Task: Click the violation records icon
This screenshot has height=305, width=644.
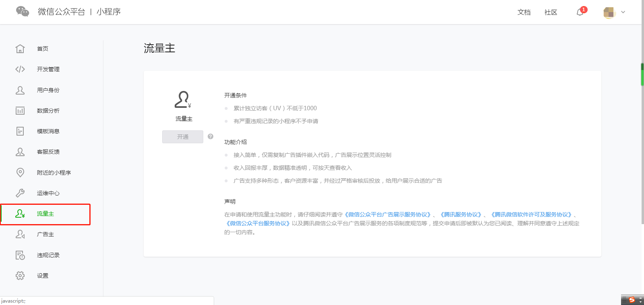Action: coord(20,255)
